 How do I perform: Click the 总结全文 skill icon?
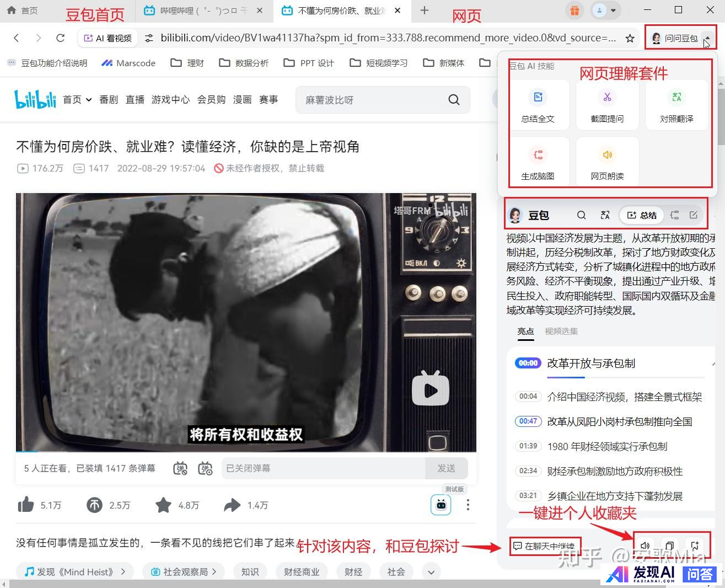tap(538, 105)
